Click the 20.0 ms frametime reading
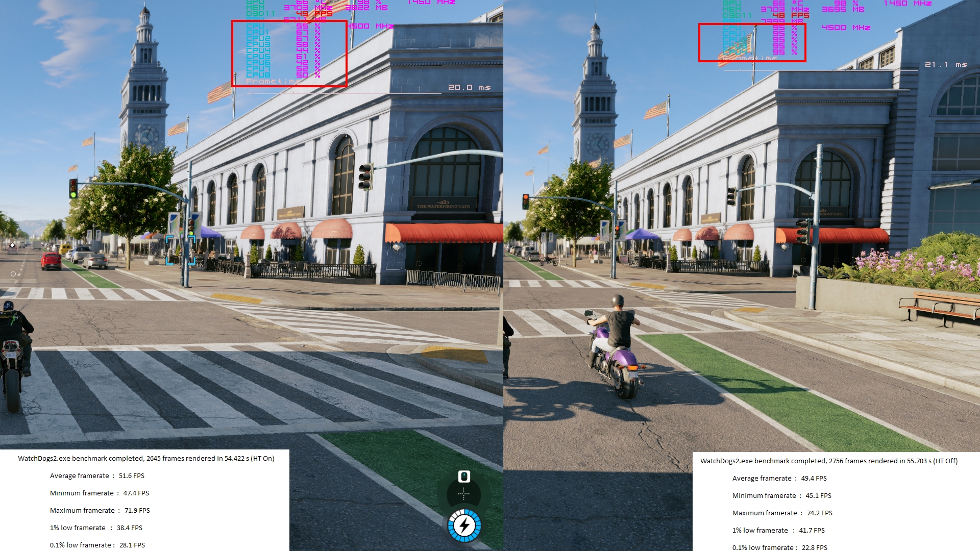Image resolution: width=980 pixels, height=551 pixels. [x=469, y=87]
